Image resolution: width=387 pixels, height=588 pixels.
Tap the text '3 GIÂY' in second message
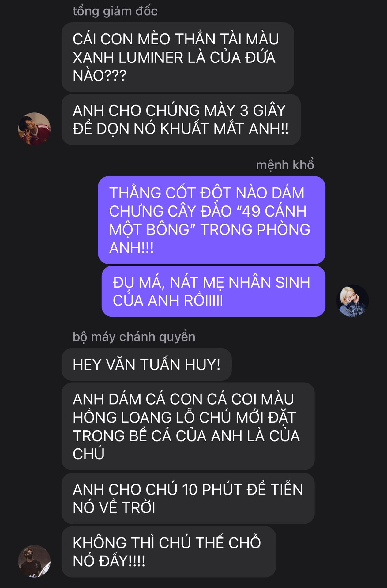tap(263, 111)
